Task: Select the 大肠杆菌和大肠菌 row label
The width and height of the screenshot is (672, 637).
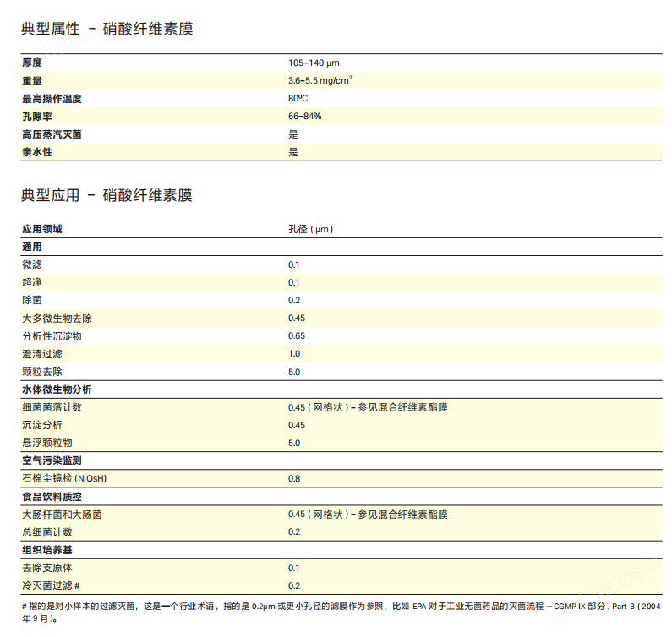Action: click(x=62, y=514)
